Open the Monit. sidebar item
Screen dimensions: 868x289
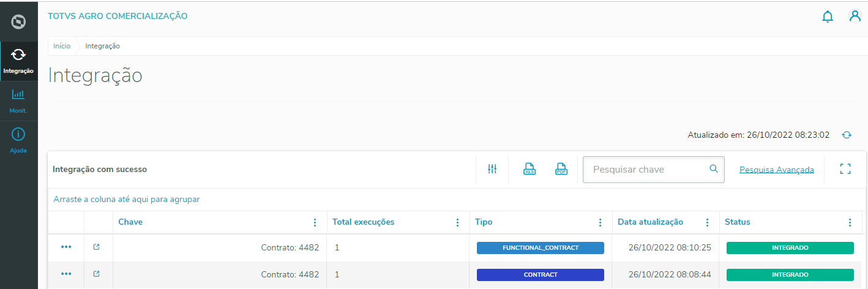(x=18, y=101)
